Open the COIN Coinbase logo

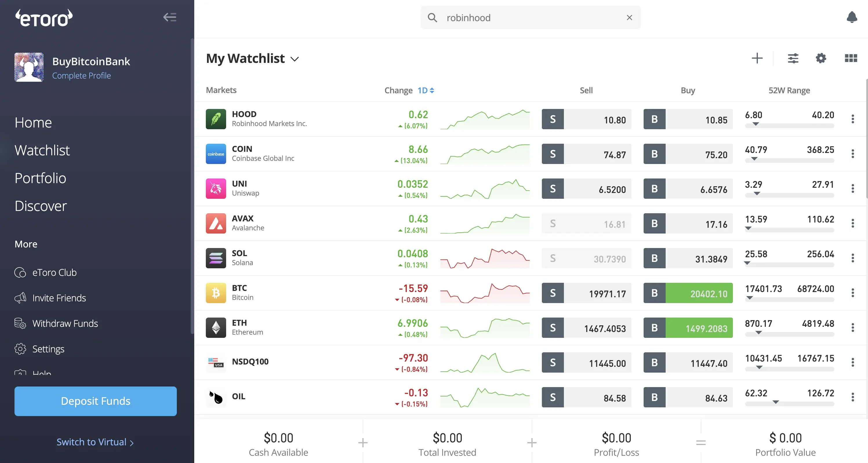pos(216,154)
